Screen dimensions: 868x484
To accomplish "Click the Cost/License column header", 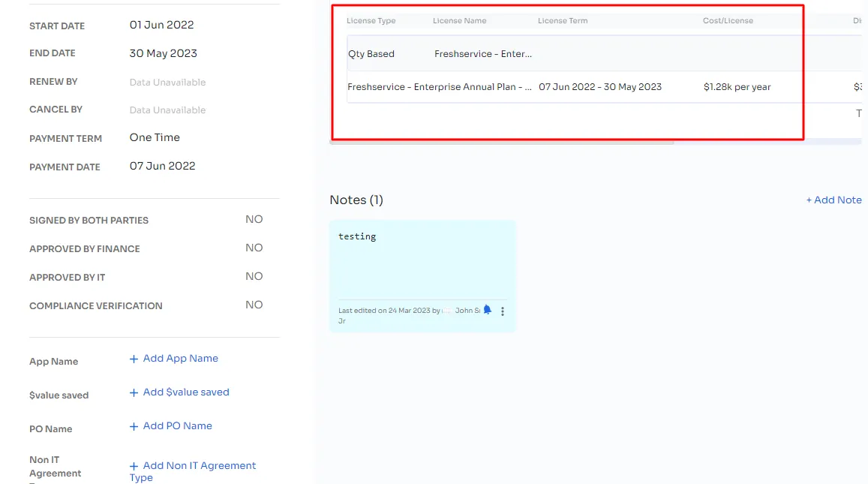I will click(x=728, y=20).
